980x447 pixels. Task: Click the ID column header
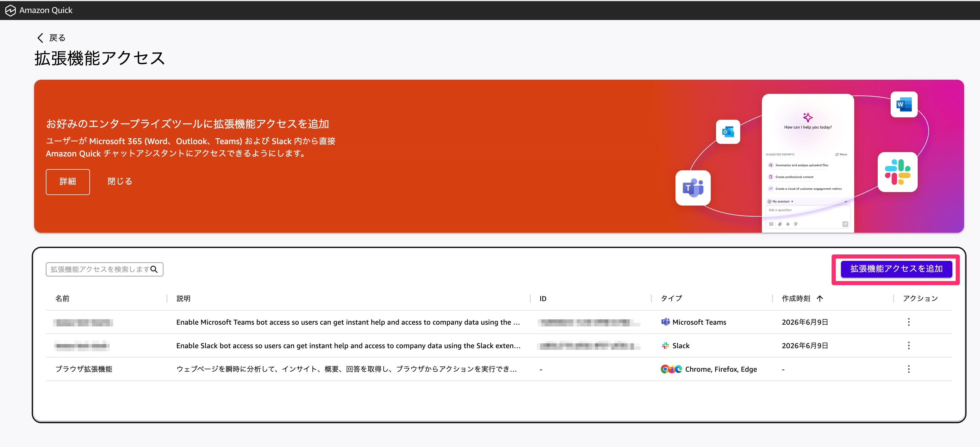(x=543, y=299)
